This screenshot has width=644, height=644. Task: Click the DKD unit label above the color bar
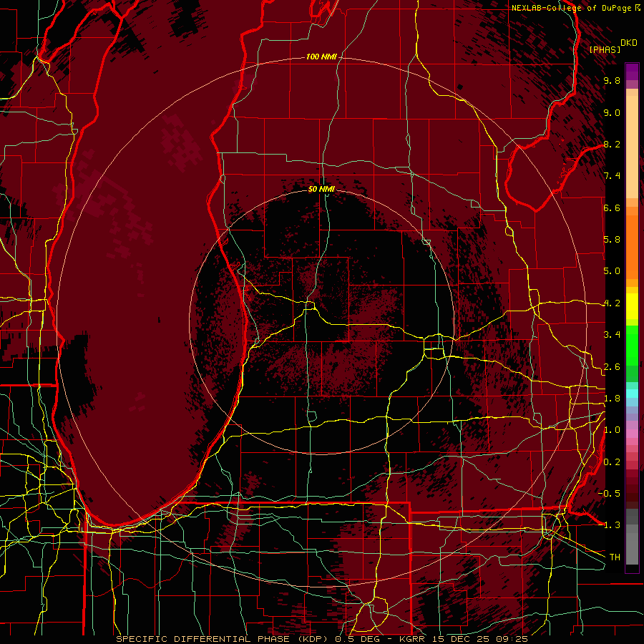628,43
